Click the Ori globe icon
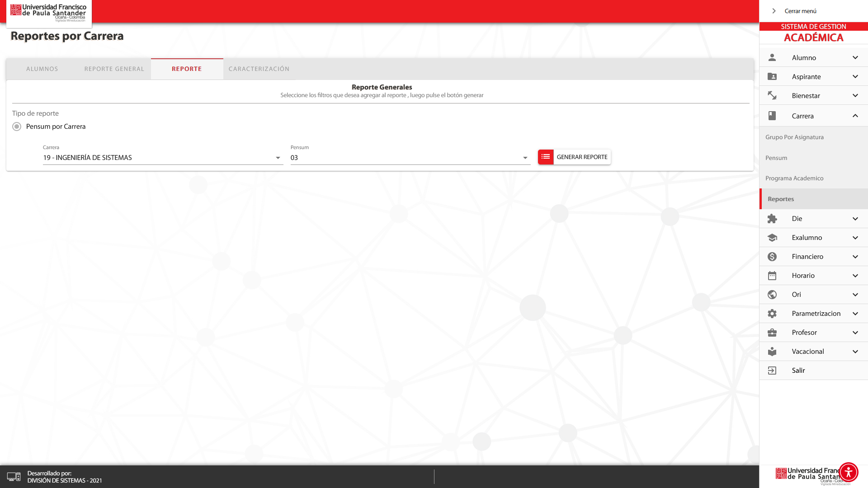 (772, 295)
